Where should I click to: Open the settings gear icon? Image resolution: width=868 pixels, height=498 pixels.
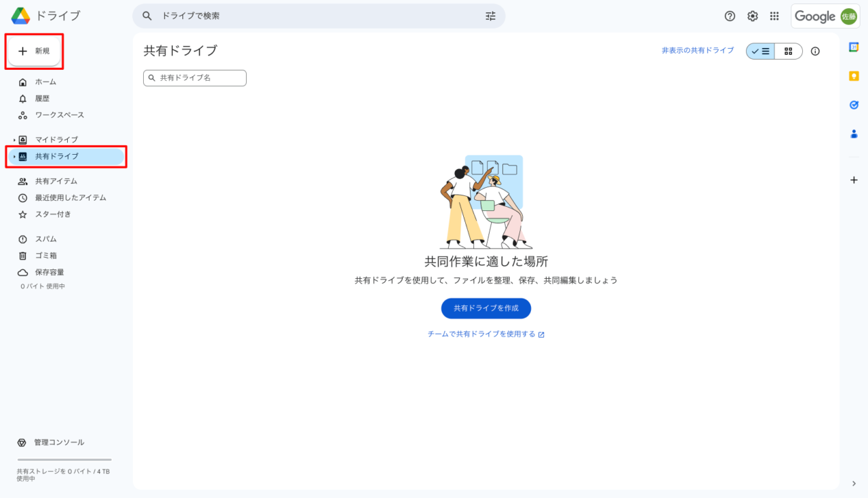click(752, 16)
